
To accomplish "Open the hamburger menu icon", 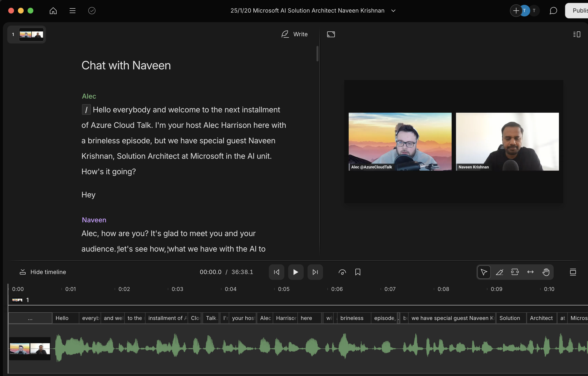I will (x=72, y=10).
